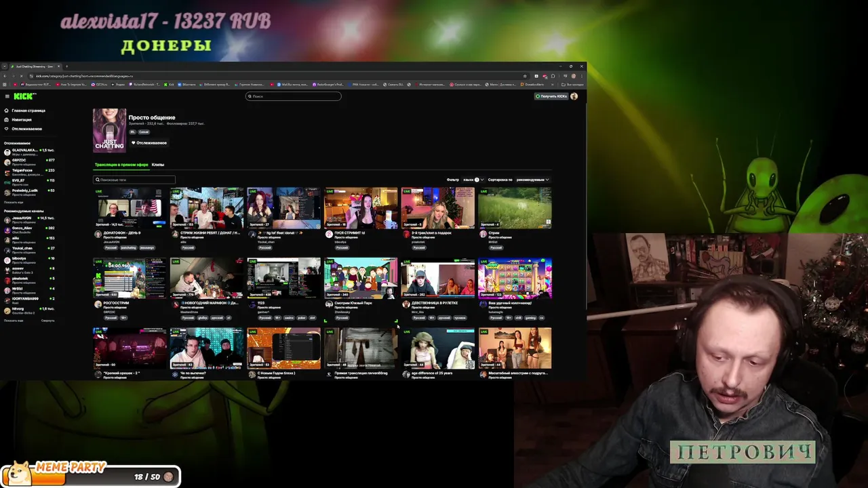Follow category with heart Отслеживаемое button
868x488 pixels.
click(x=149, y=143)
